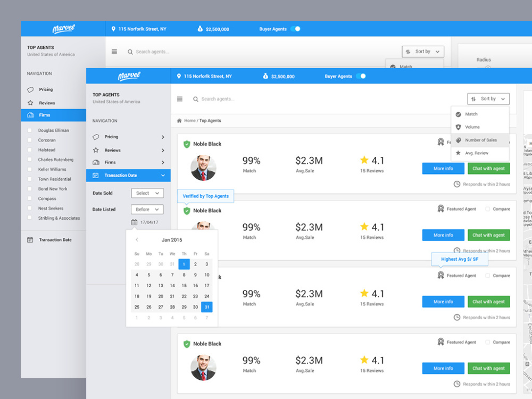The image size is (532, 399).
Task: Click Reviews star icon in front window sidebar
Action: (x=96, y=150)
